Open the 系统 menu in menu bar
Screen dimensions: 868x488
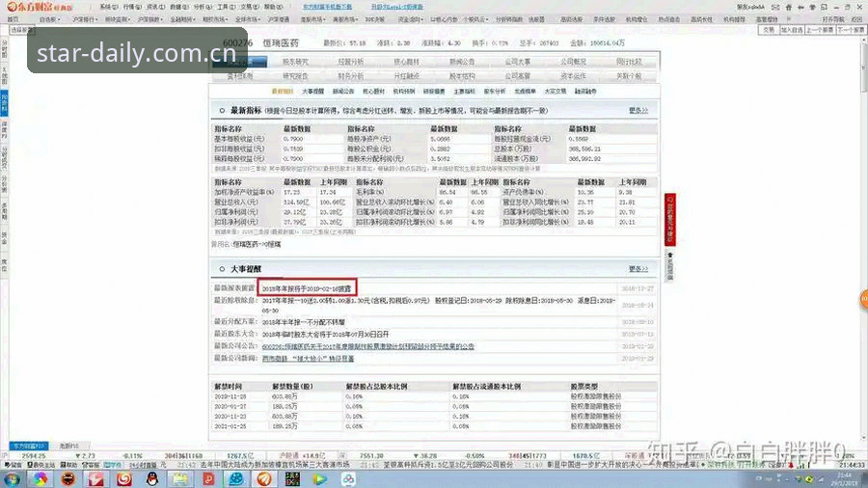tap(108, 7)
